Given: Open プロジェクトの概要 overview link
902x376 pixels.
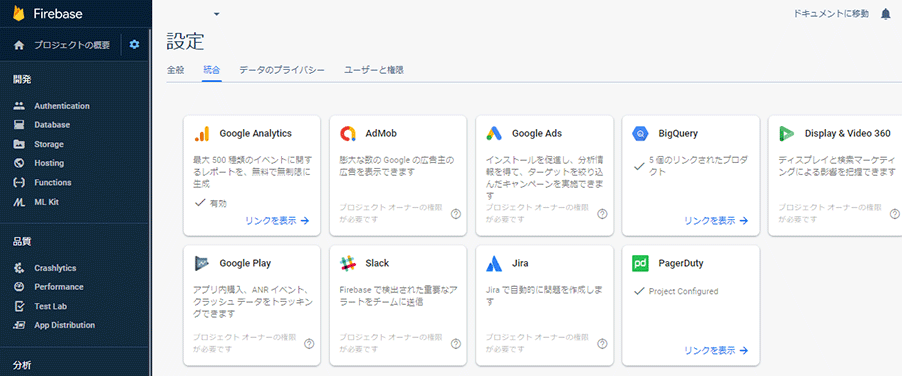Looking at the screenshot, I should pos(71,45).
